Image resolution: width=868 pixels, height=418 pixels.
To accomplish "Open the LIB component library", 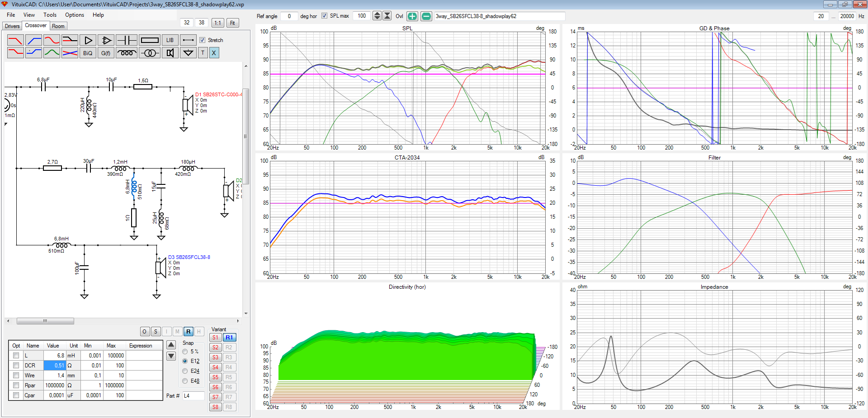I will point(170,40).
